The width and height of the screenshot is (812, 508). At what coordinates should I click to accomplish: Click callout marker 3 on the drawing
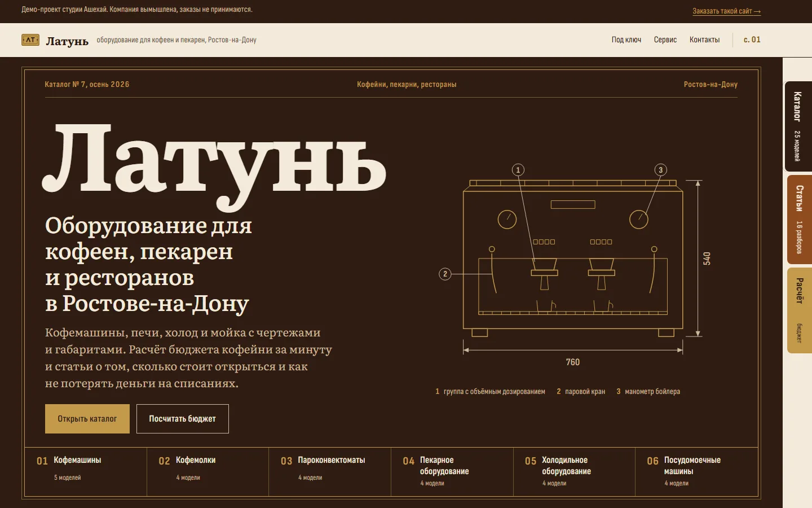pos(661,170)
